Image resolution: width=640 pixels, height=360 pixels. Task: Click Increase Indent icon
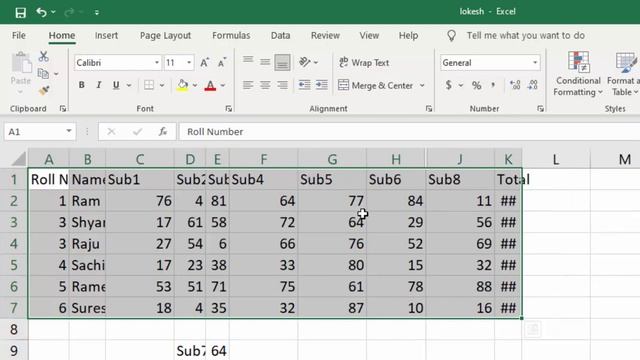[x=322, y=85]
